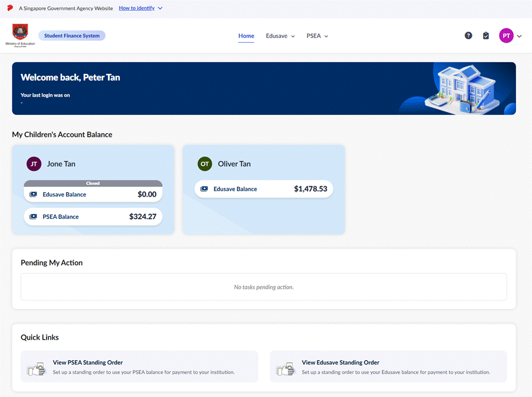Screen dimensions: 532x397
Task: Click the Closed status label on Jone's account
Action: click(93, 183)
